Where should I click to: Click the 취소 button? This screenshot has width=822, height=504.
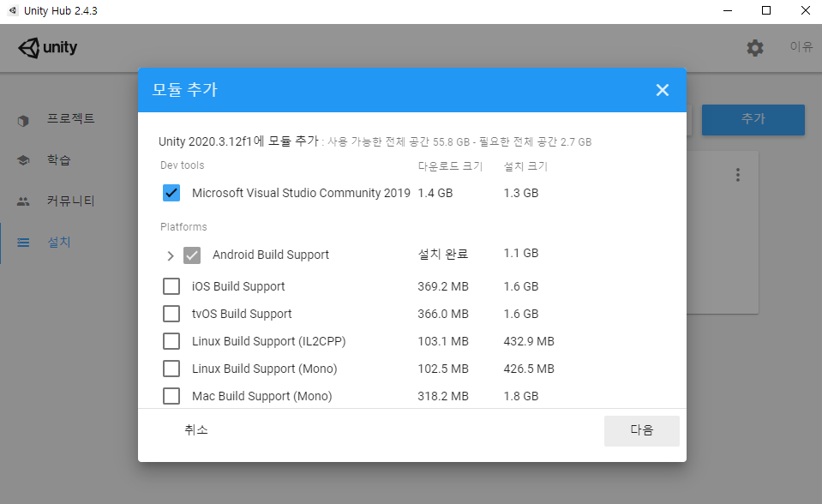click(x=196, y=430)
